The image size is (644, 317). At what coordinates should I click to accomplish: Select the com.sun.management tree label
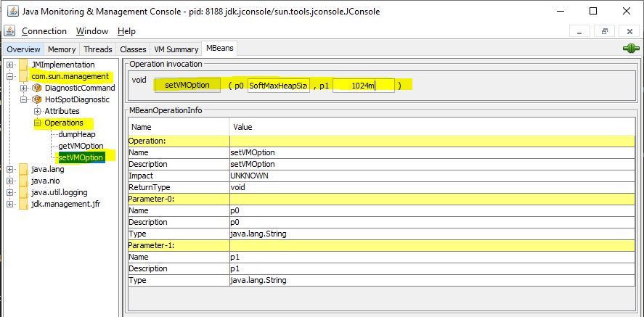70,76
